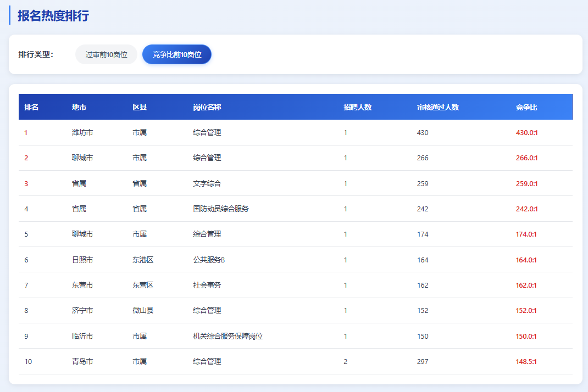Click the 岗位名称 column header
Viewport: 588px width, 392px height.
[x=207, y=107]
